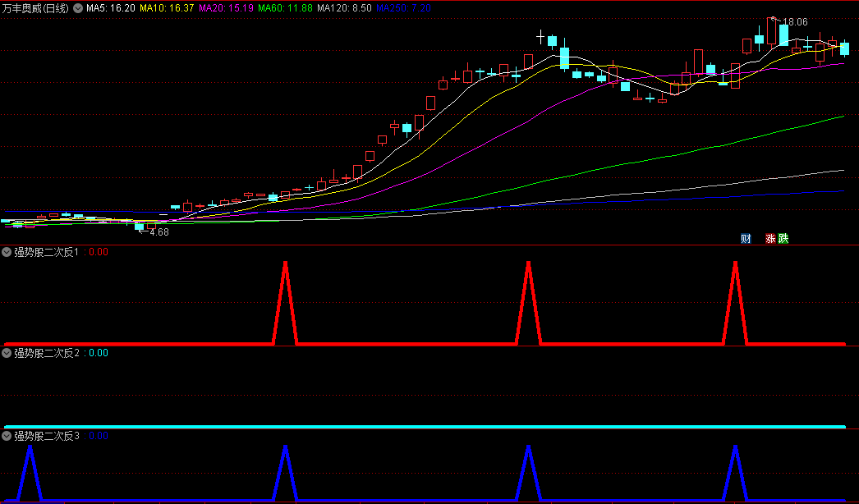
Task: Select the blue MA250 label
Action: pos(403,8)
